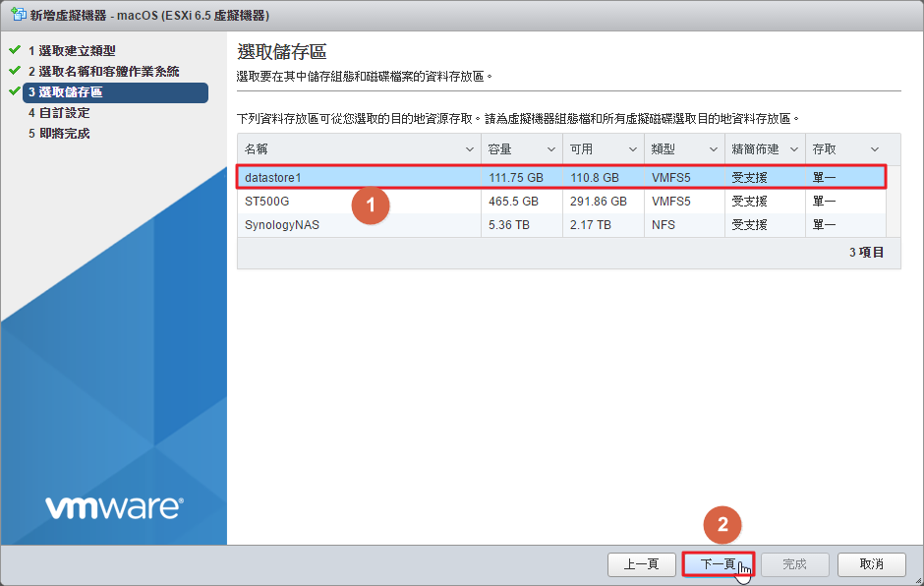Click the 2.17 TB available cell
The image size is (924, 586).
590,225
